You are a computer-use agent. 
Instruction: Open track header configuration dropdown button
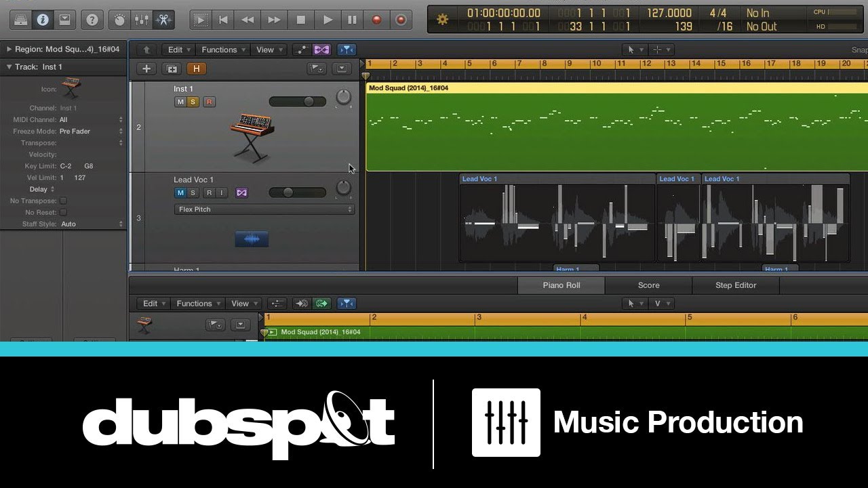341,68
